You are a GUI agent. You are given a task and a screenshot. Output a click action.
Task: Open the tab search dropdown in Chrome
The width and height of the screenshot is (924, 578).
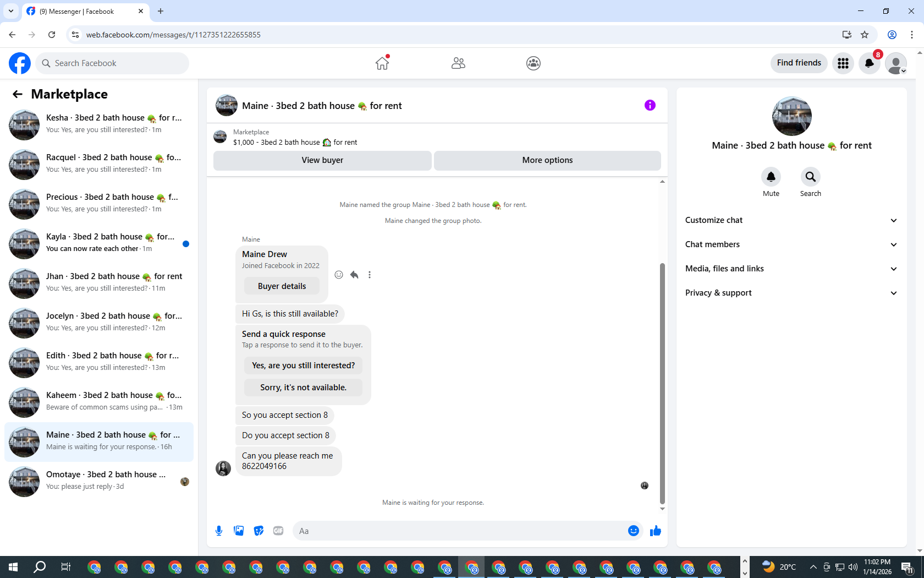(x=11, y=11)
